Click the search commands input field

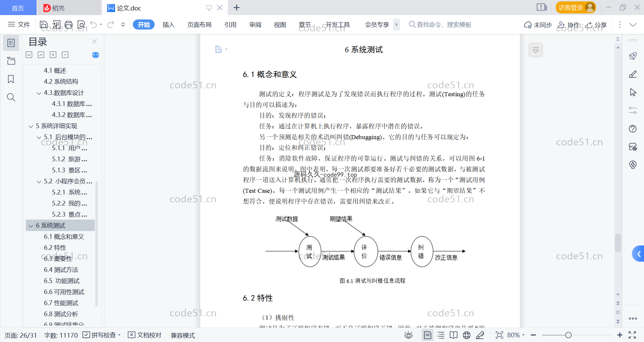pyautogui.click(x=440, y=24)
